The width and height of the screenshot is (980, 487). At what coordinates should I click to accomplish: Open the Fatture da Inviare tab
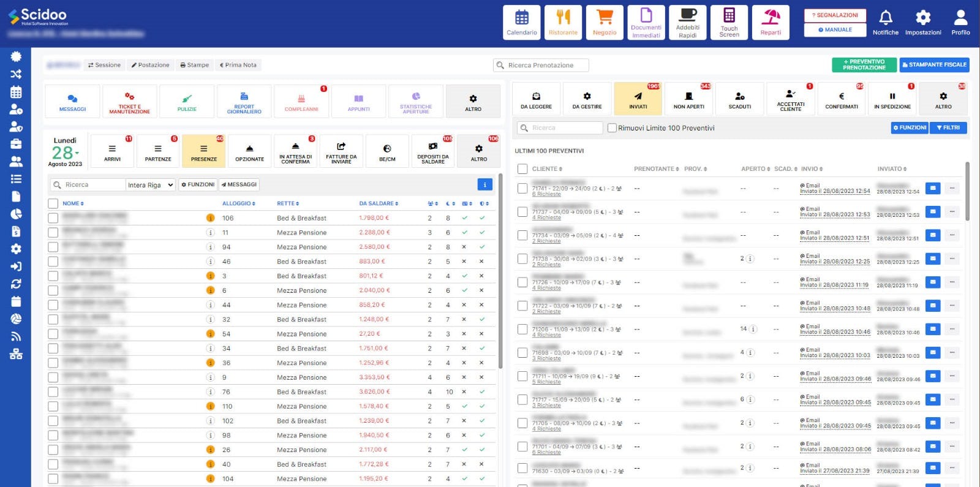click(341, 151)
